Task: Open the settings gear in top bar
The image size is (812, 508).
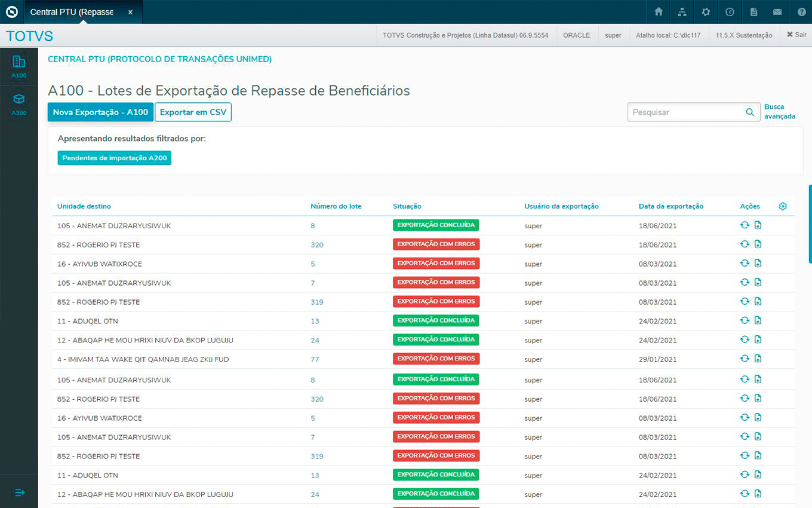Action: coord(706,12)
